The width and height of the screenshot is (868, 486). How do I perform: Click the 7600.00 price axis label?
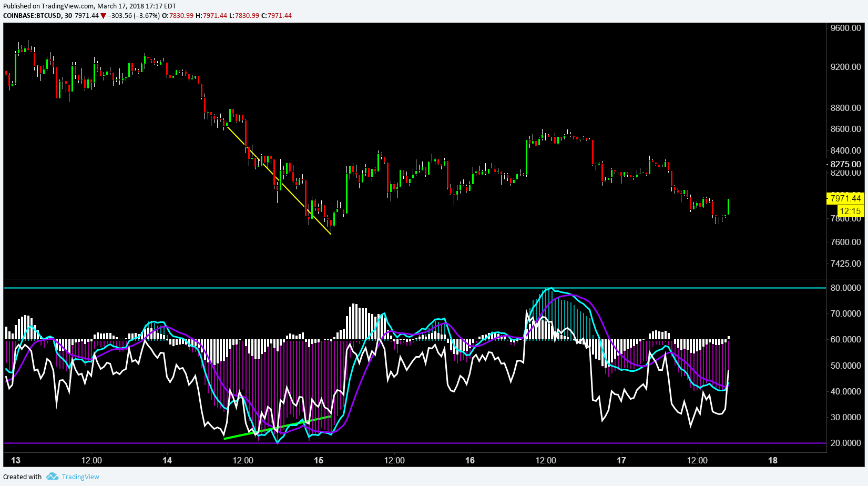[x=845, y=242]
